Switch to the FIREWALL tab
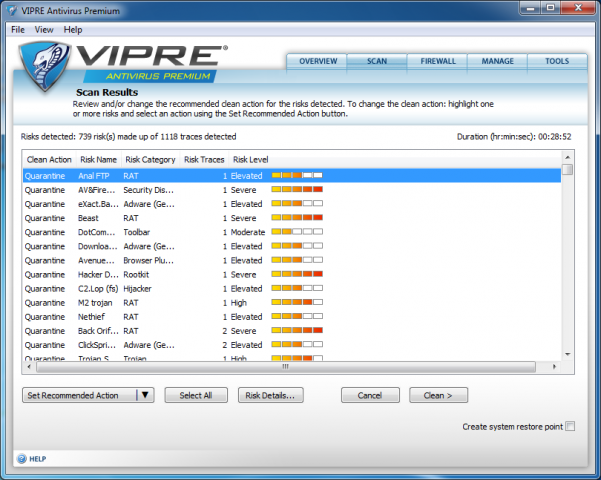 pyautogui.click(x=438, y=61)
